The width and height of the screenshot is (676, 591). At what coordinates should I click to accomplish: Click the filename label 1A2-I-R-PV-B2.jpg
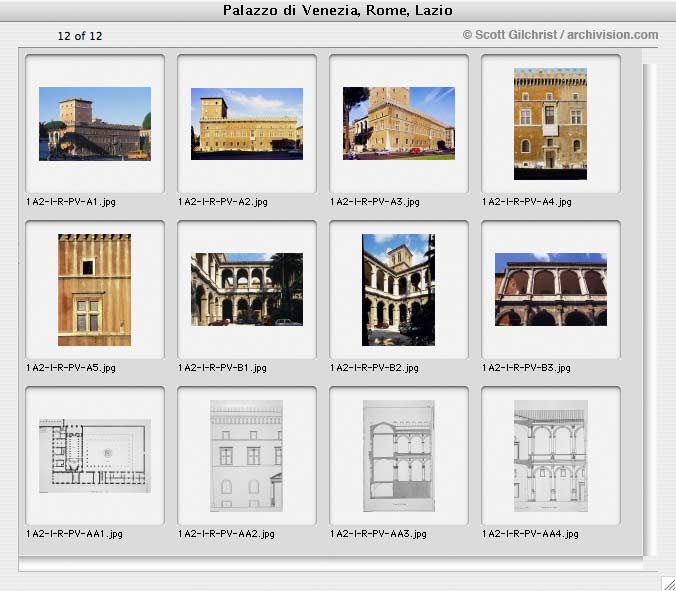point(374,368)
